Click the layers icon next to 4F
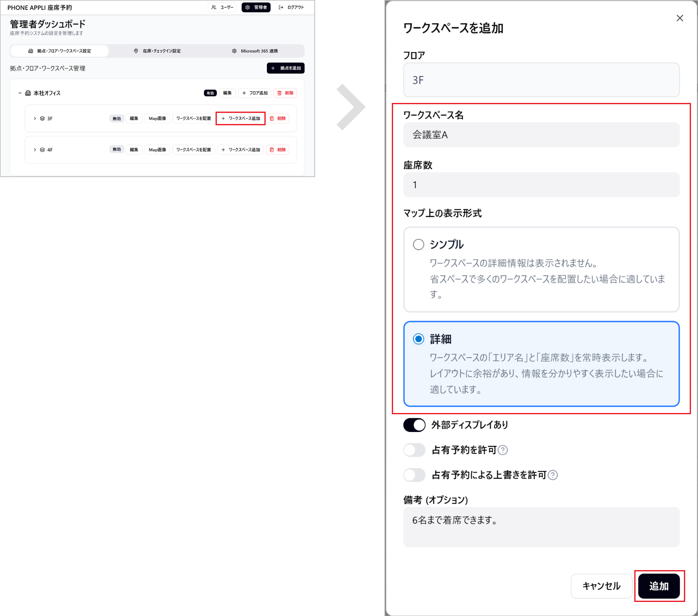This screenshot has width=698, height=616. [x=42, y=150]
